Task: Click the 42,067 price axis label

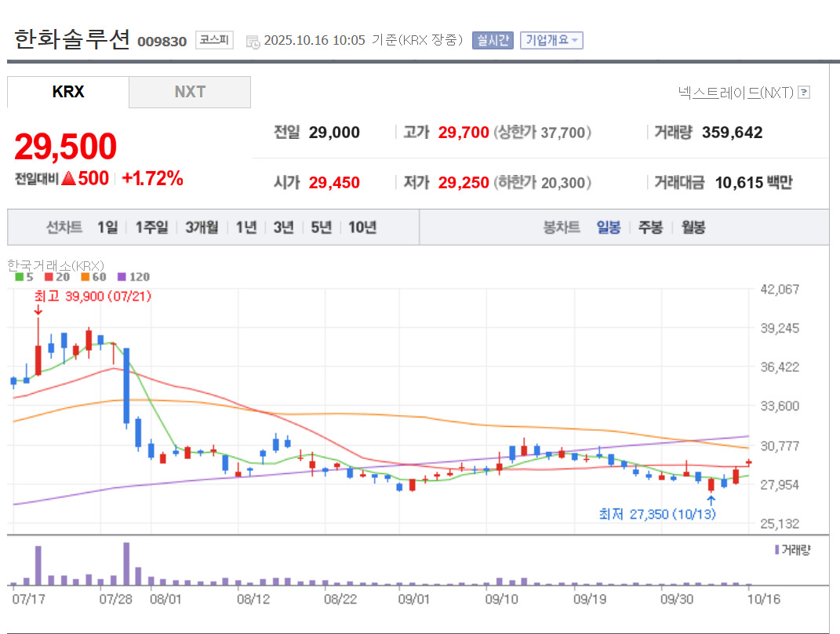Action: pos(780,290)
